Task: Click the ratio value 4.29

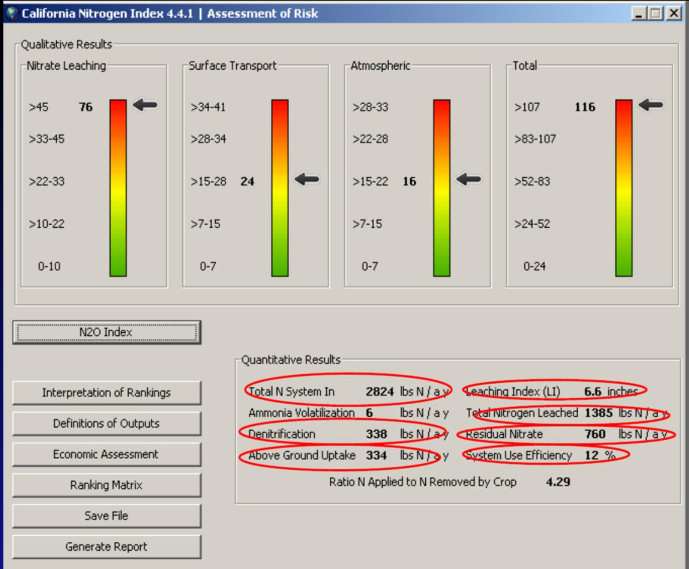Action: click(558, 482)
